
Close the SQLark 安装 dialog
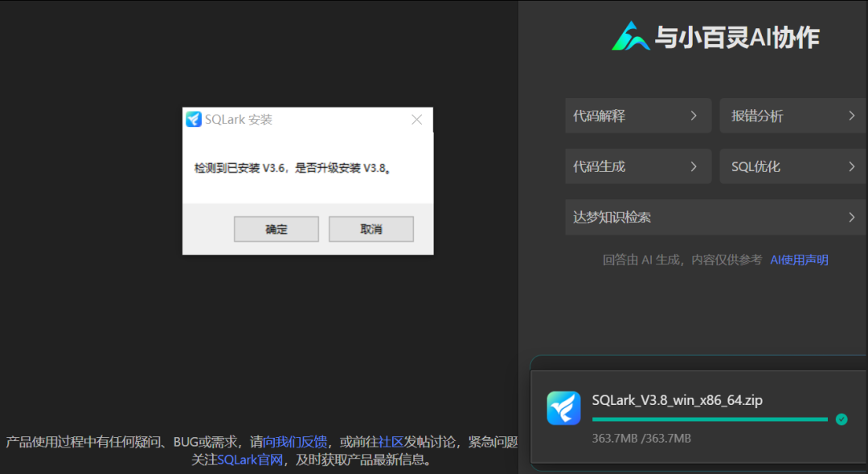[x=417, y=120]
